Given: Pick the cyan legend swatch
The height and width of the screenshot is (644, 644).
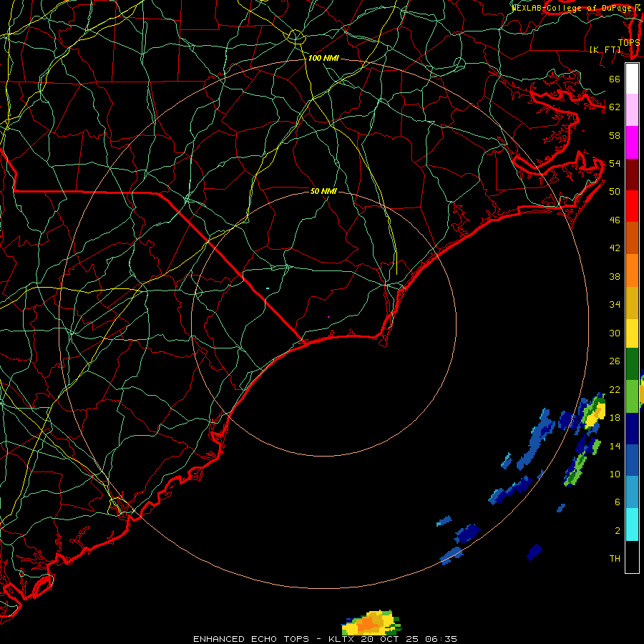Looking at the screenshot, I should pos(632,525).
